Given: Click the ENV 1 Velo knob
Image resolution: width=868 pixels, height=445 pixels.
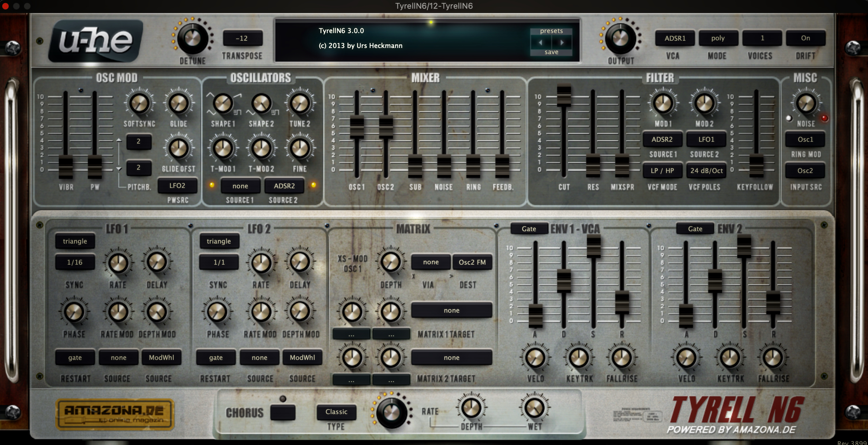Looking at the screenshot, I should 535,358.
